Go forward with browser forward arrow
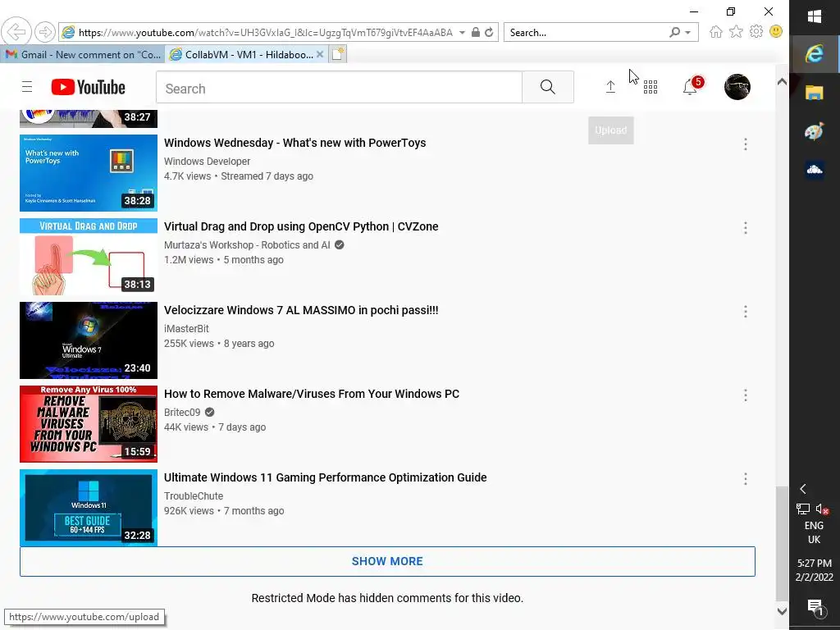 point(45,32)
